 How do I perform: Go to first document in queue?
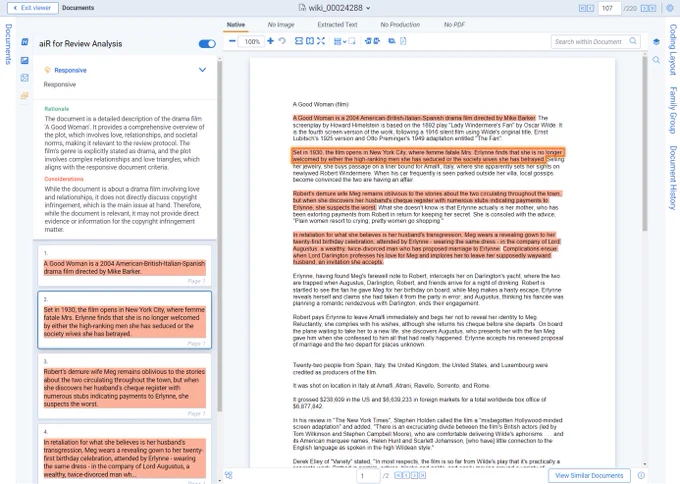583,8
